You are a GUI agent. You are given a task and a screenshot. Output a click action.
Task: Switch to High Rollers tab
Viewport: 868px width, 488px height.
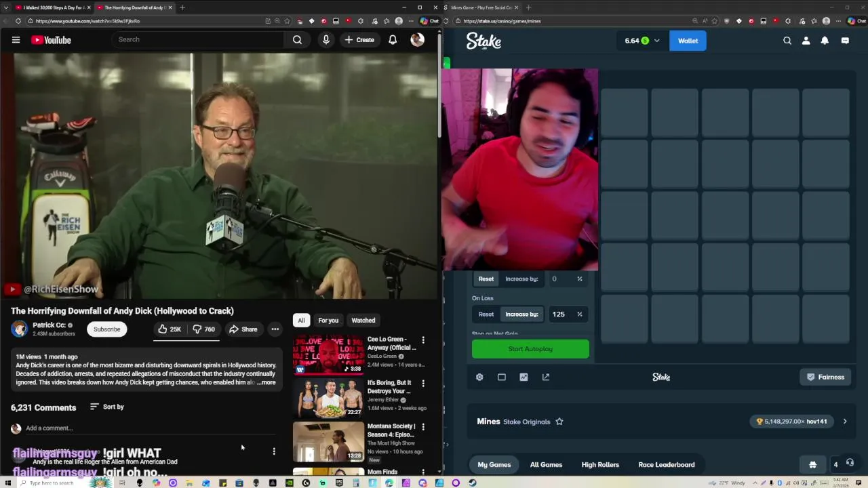(600, 464)
